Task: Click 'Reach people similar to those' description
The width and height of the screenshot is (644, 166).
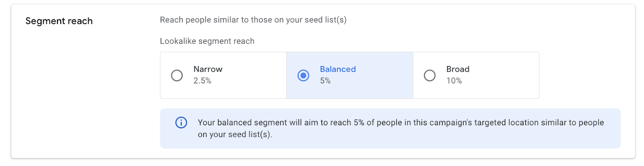Action: [253, 20]
